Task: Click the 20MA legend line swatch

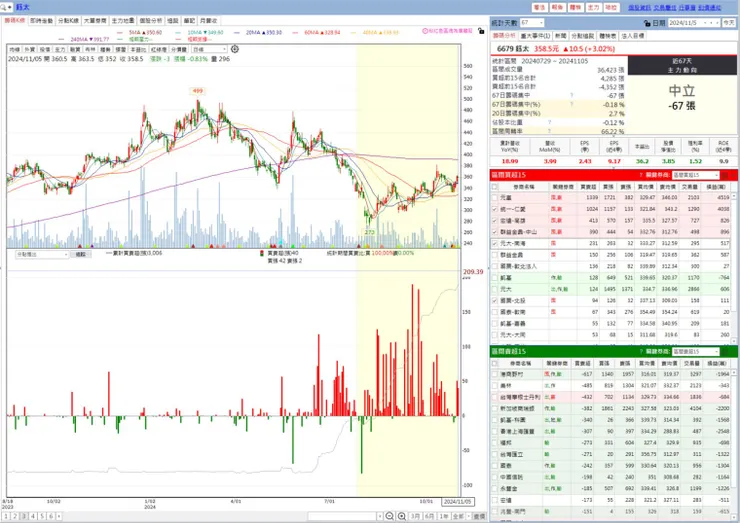Action: pos(236,33)
